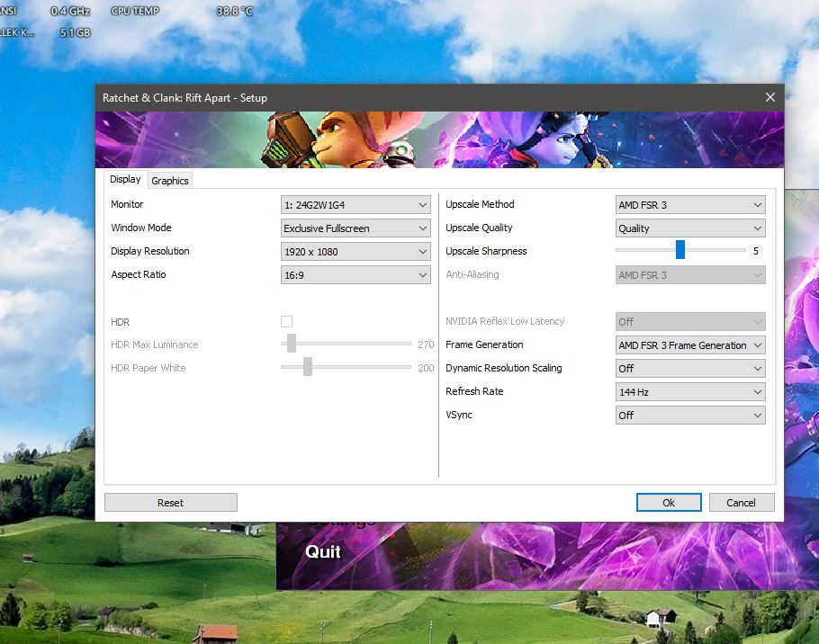Open the NVIDIA Reflex Low Latency dropdown

coord(690,321)
